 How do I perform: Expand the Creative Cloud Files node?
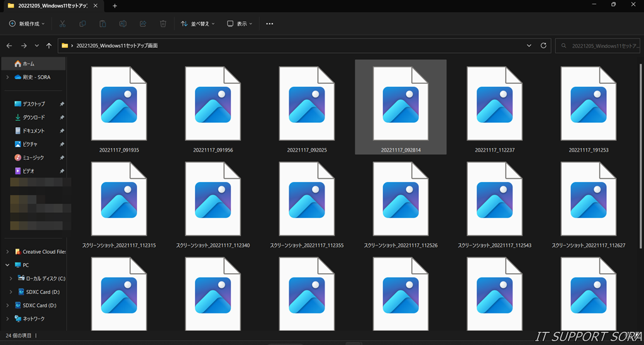tap(7, 251)
